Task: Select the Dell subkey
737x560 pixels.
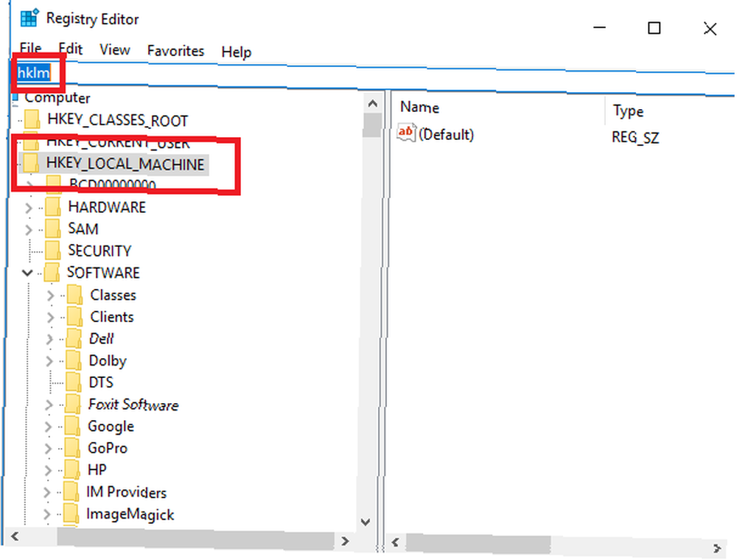Action: [x=102, y=339]
